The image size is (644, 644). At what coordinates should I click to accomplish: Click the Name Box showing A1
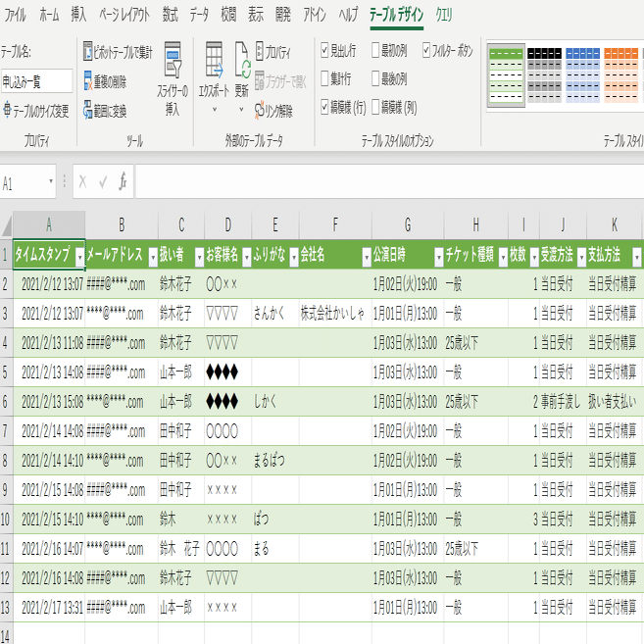click(x=24, y=181)
